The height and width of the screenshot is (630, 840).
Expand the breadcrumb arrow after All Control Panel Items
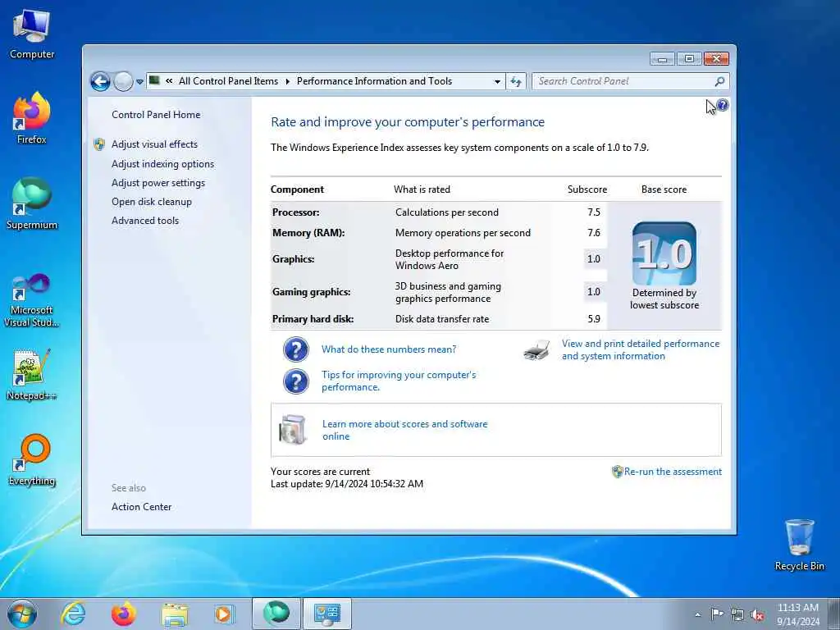288,81
